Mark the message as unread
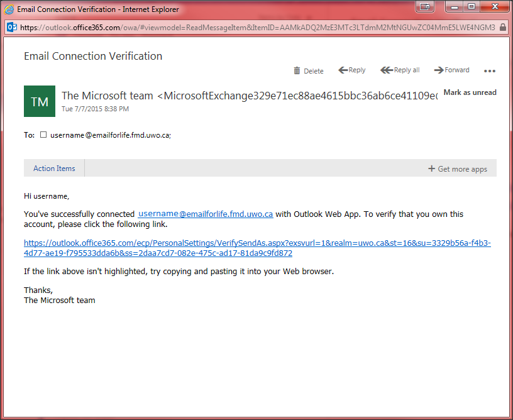 [470, 92]
